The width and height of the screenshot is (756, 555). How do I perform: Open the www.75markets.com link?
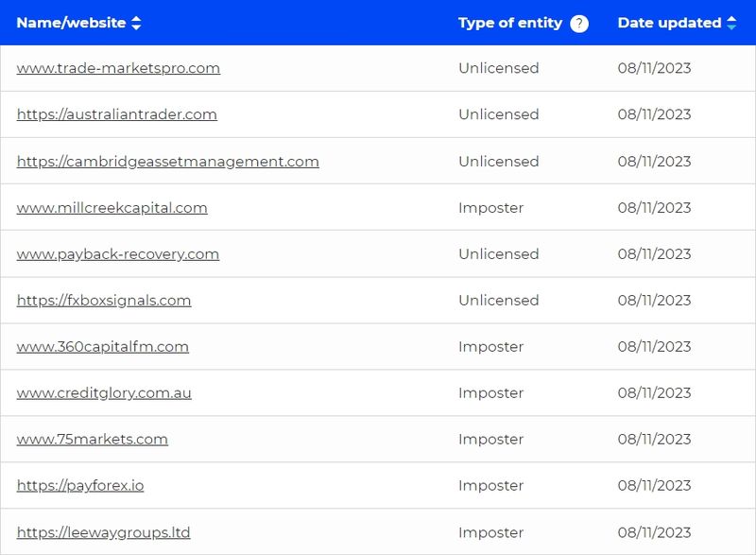pos(92,440)
